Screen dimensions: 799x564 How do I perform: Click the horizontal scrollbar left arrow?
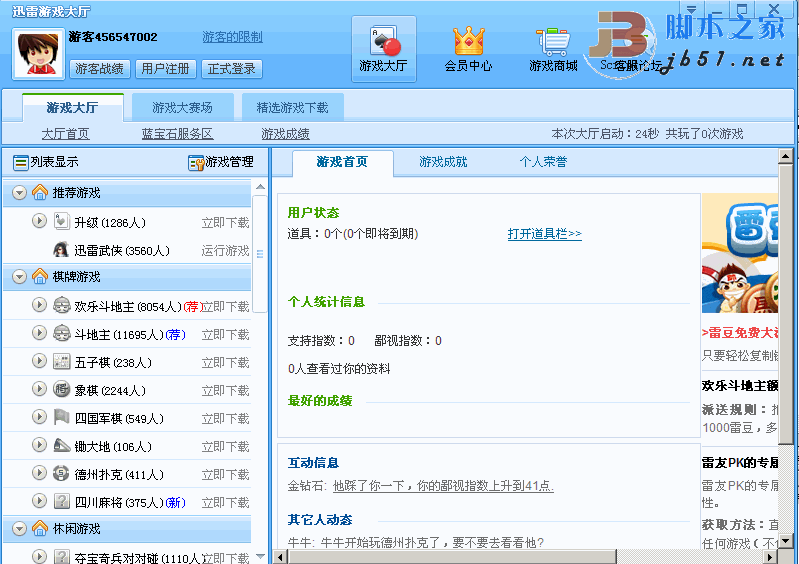(280, 557)
